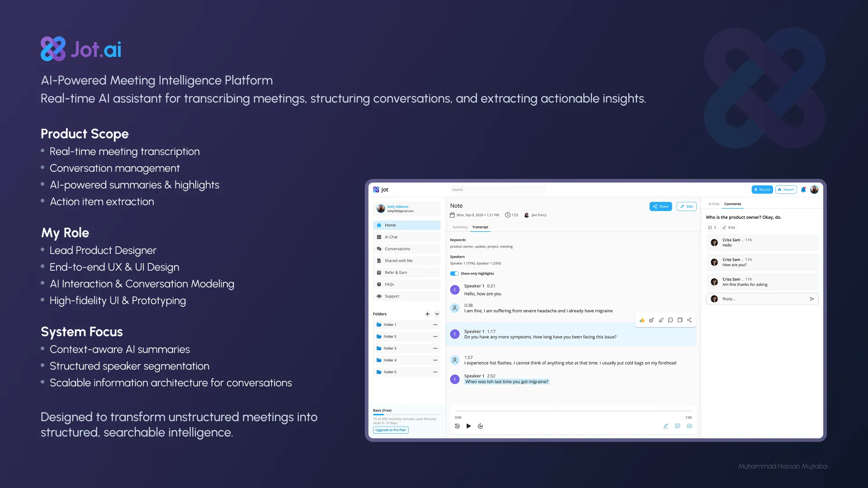This screenshot has width=868, height=488.
Task: Click the 0:53 timestamp edit badge
Action: (729, 228)
